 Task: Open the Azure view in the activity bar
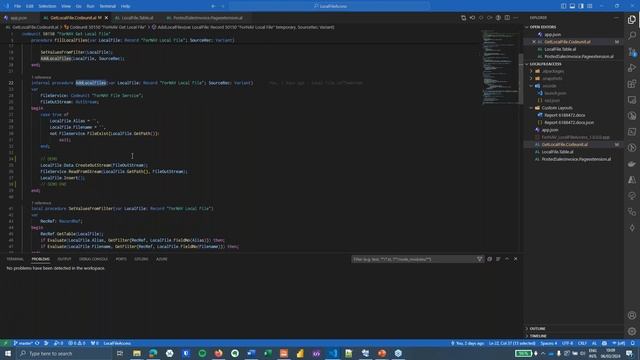(x=632, y=180)
